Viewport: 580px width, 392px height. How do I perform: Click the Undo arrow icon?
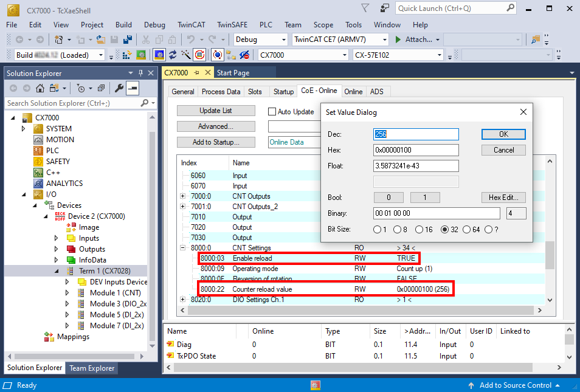[191, 39]
